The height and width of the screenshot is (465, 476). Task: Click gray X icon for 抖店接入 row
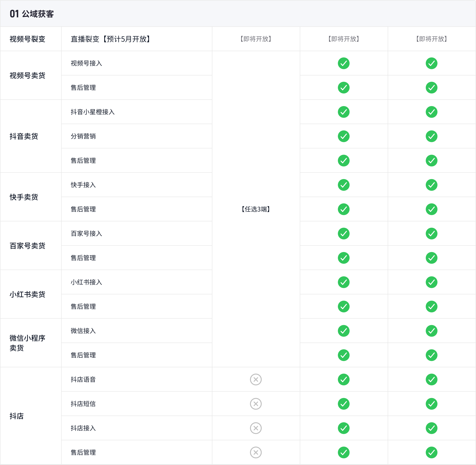pos(256,428)
